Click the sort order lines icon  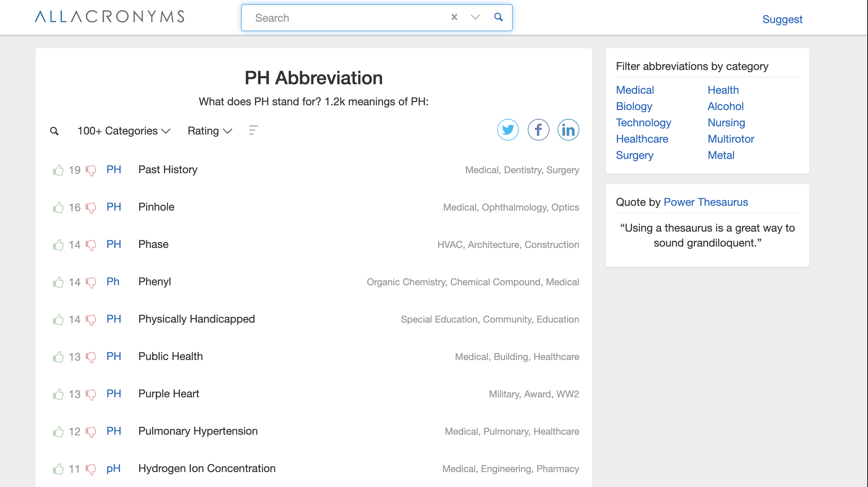click(253, 130)
